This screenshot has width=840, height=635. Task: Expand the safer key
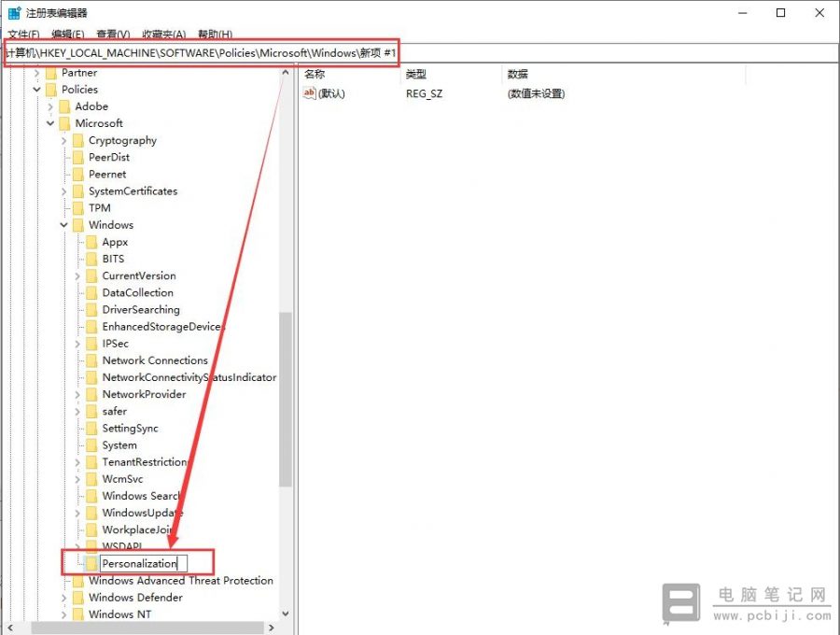click(77, 412)
